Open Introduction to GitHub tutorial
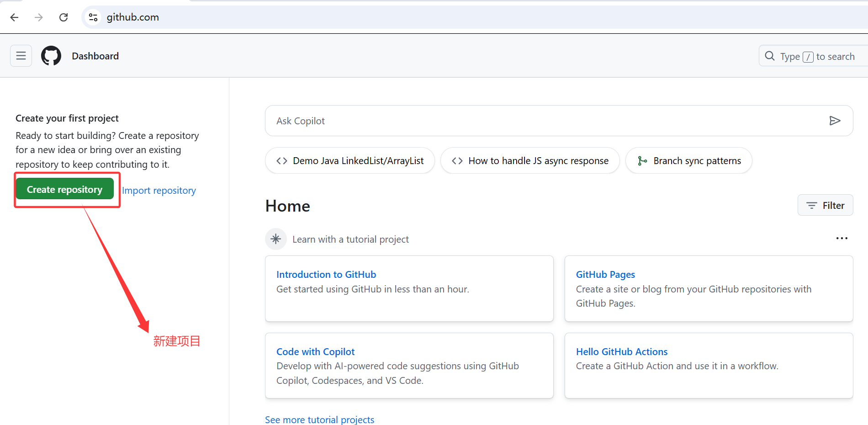Viewport: 868px width, 425px height. tap(326, 274)
